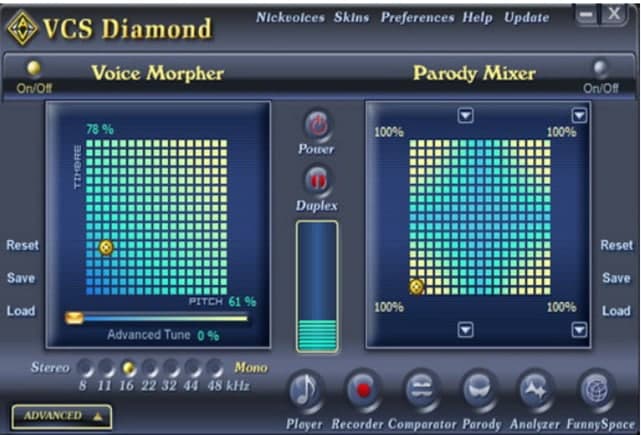Click Reset beside Voice Morpher
Viewport: 641px width, 435px height.
coord(22,245)
